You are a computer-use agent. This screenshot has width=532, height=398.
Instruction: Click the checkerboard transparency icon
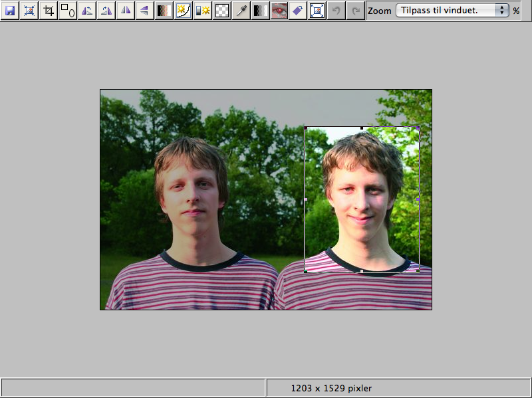coord(222,11)
